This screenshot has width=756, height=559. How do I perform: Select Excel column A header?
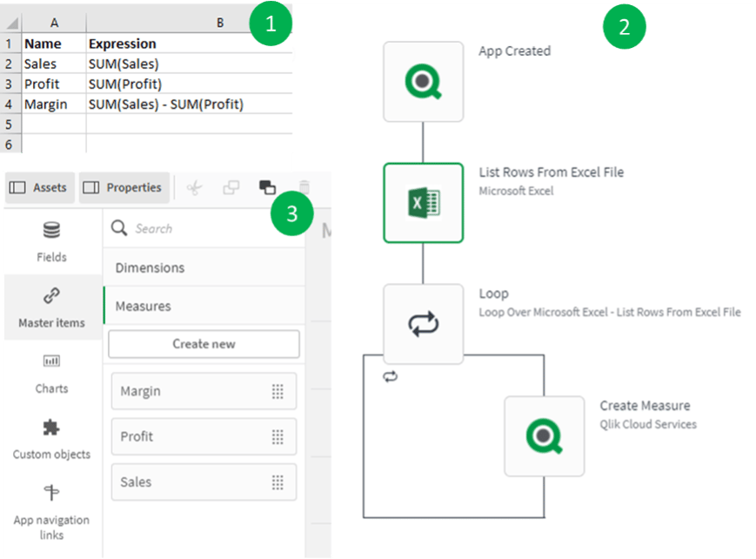pyautogui.click(x=54, y=23)
